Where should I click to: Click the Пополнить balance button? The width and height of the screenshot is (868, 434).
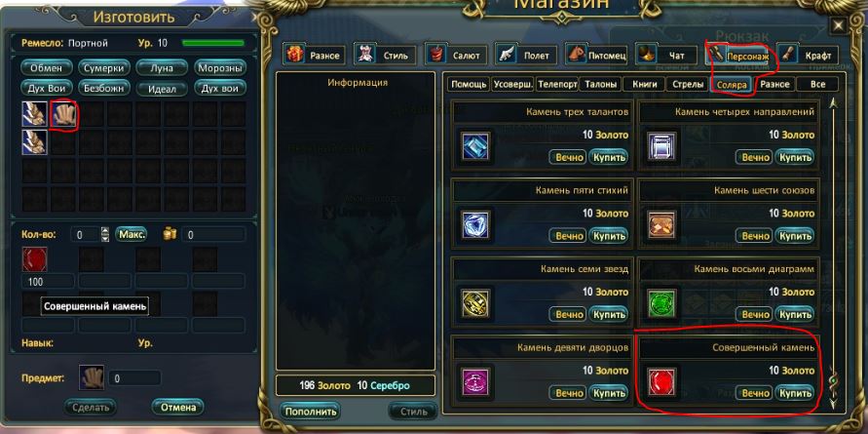click(x=310, y=412)
